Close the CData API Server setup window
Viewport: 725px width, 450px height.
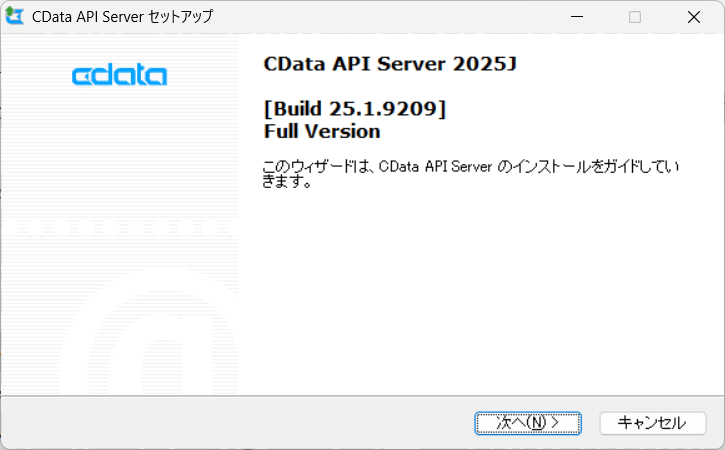693,17
